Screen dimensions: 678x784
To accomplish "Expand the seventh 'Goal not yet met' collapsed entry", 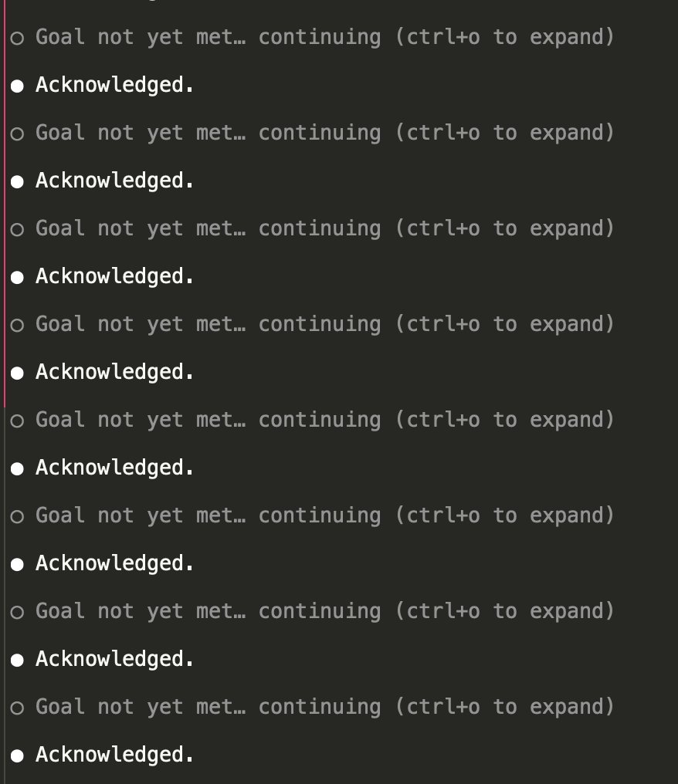I will [x=325, y=611].
